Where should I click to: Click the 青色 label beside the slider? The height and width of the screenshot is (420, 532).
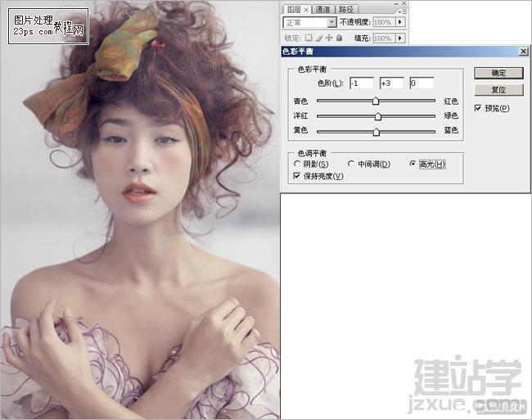click(x=300, y=101)
